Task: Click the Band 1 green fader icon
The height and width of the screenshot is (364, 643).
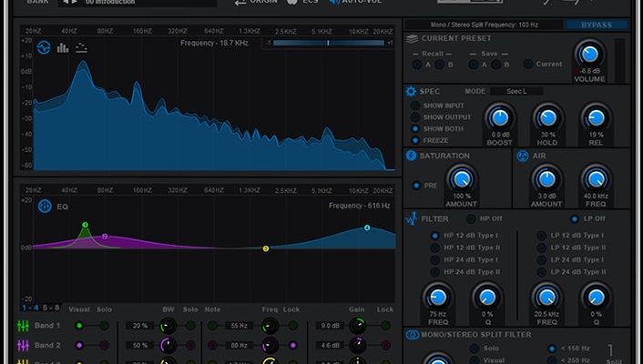Action: pos(24,325)
